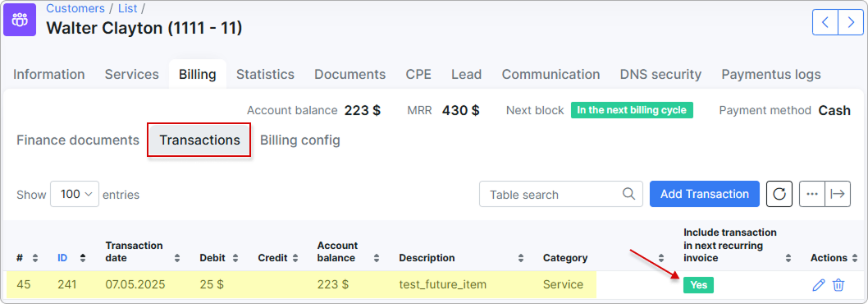Open the DNS security tab
Image resolution: width=868 pixels, height=304 pixels.
pyautogui.click(x=660, y=74)
